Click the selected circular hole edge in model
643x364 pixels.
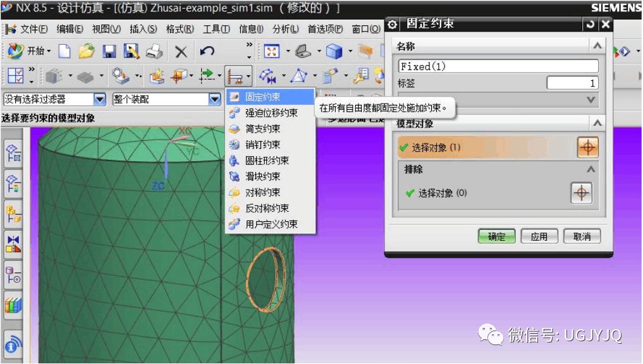pos(265,279)
